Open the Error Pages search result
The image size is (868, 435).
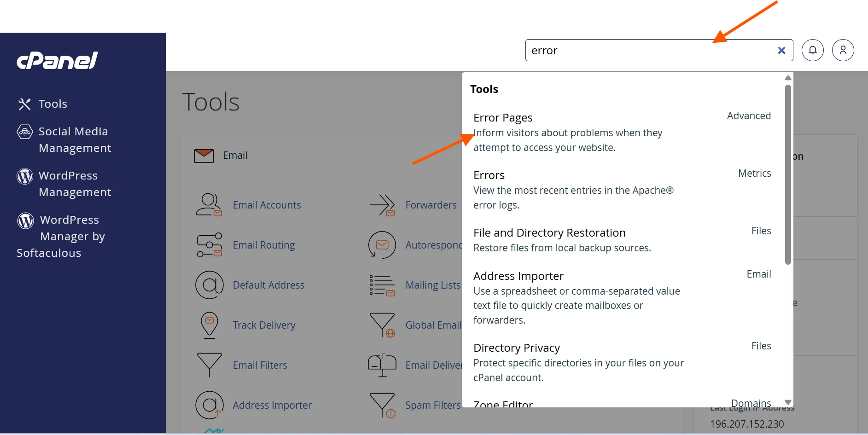coord(503,118)
